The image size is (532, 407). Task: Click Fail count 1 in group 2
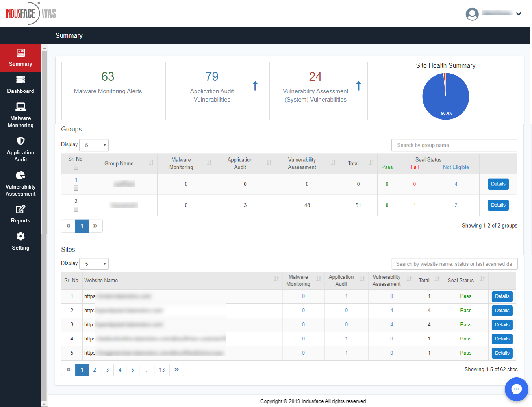tap(415, 205)
